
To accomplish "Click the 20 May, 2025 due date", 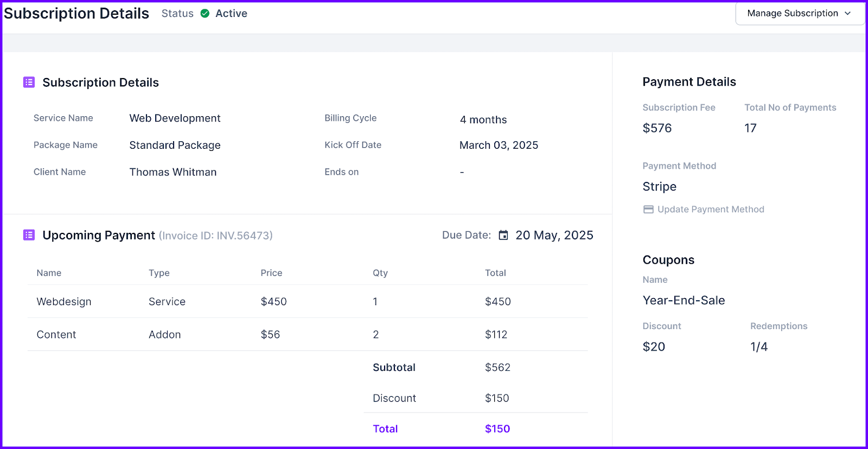I will tap(554, 235).
